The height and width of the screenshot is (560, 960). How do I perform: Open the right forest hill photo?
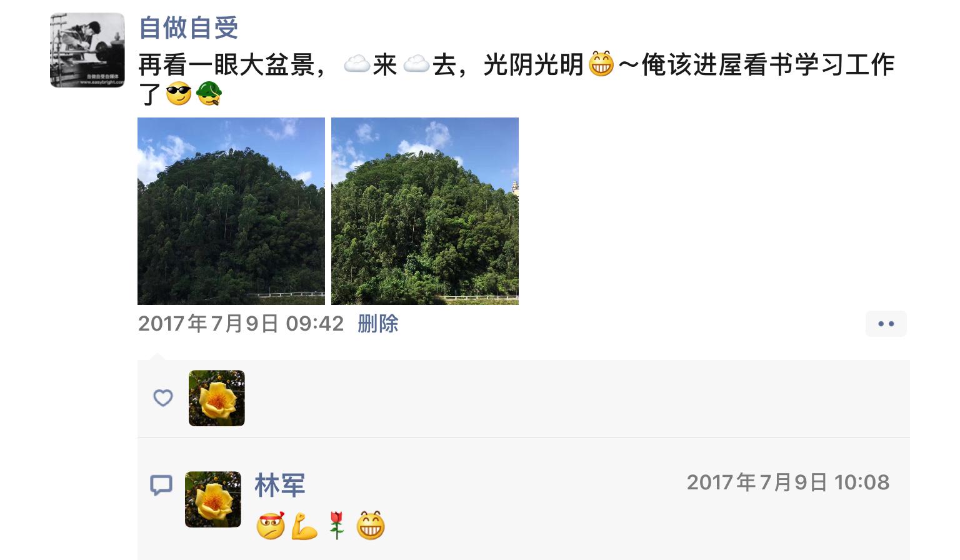(x=425, y=211)
